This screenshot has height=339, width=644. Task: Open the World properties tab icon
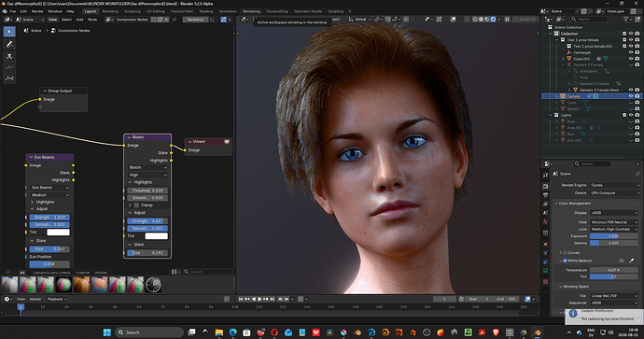(x=545, y=221)
